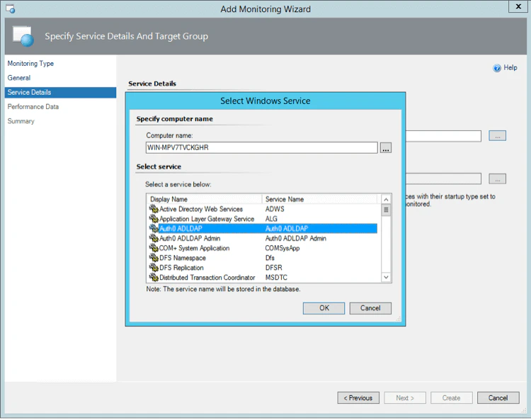Screen dimensions: 531x420
Task: Open the General wizard step
Action: click(19, 78)
